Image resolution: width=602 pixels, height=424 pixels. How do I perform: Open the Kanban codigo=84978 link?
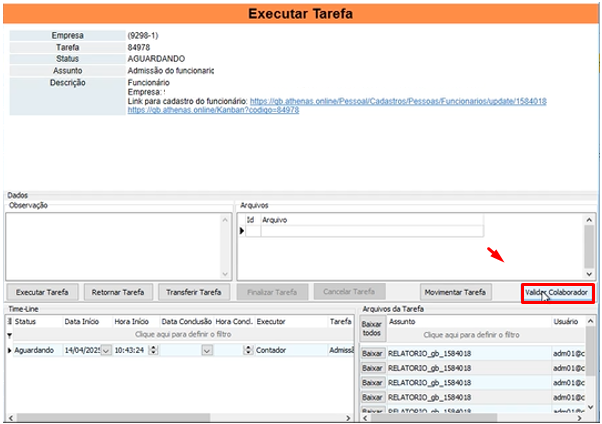[213, 110]
